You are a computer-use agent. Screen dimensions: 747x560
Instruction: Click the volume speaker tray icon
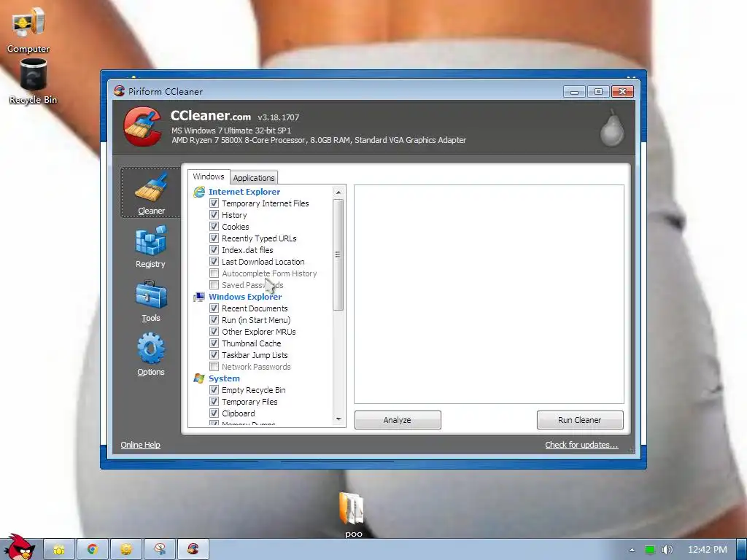(667, 550)
